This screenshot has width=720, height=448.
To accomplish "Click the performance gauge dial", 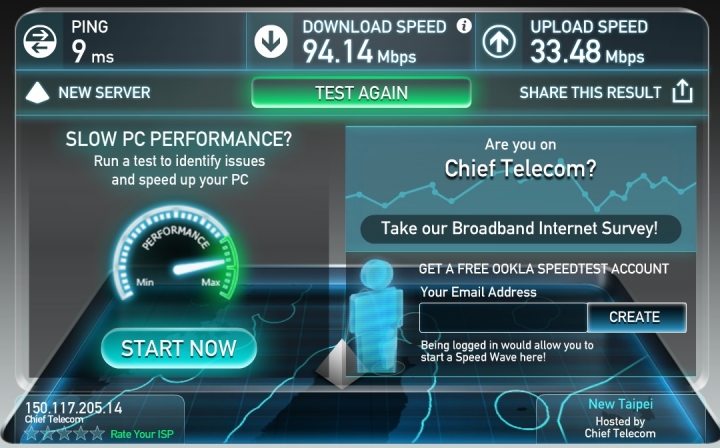I will (x=175, y=253).
